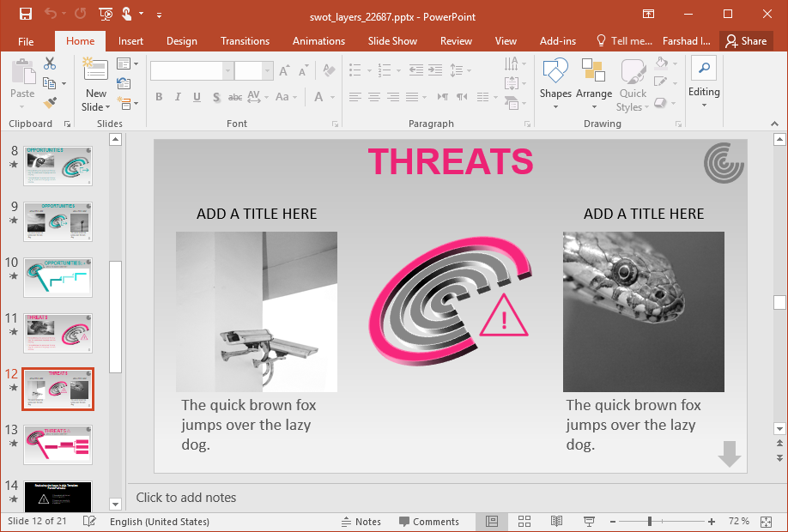Click the Format Painter icon
Image resolution: width=788 pixels, height=532 pixels.
pos(50,103)
